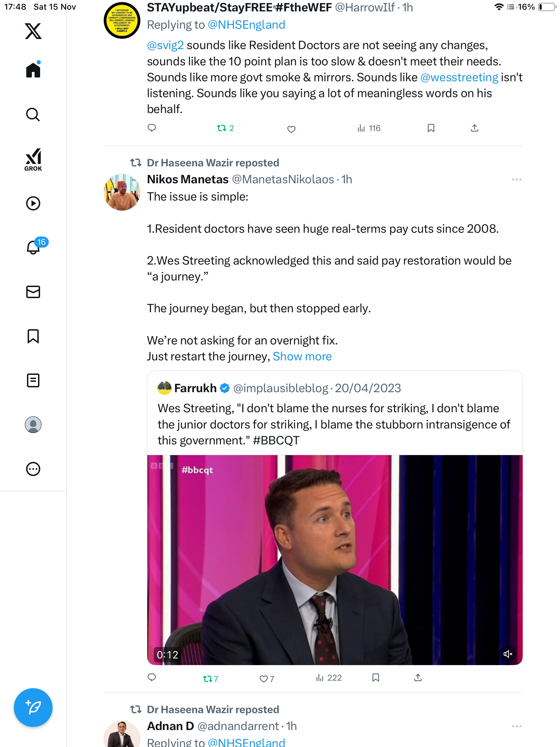Go to the Home tab

[33, 70]
